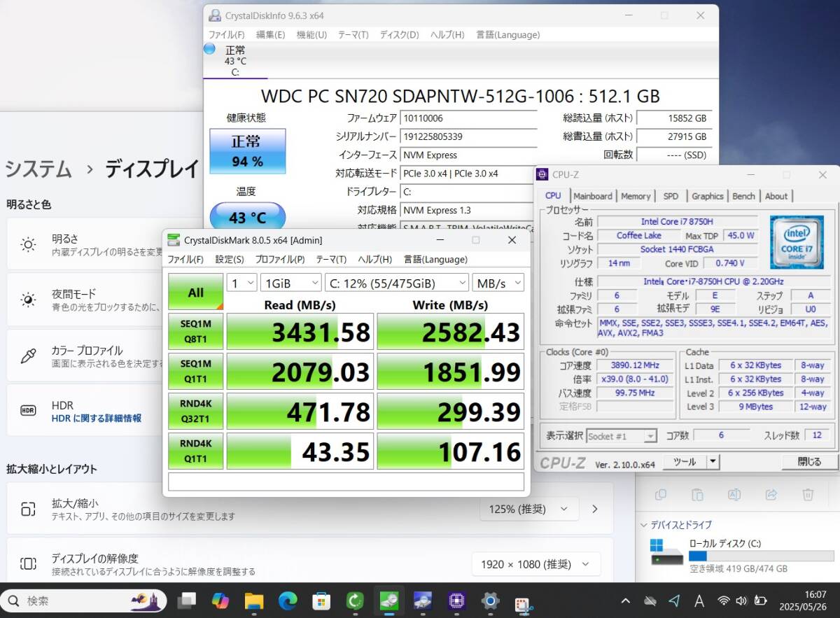Click the 正常 94% health status button

click(x=248, y=151)
